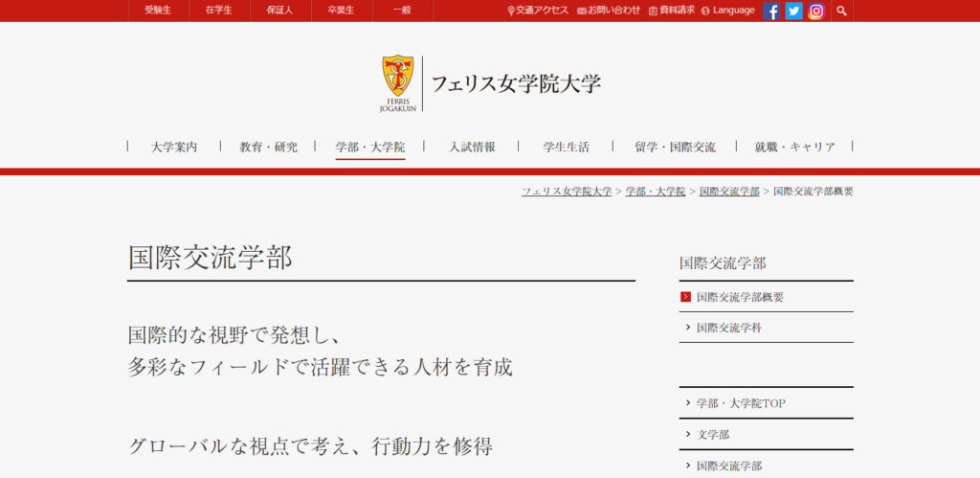Open the 学生生活 main menu
Image resolution: width=980 pixels, height=478 pixels.
tap(567, 147)
